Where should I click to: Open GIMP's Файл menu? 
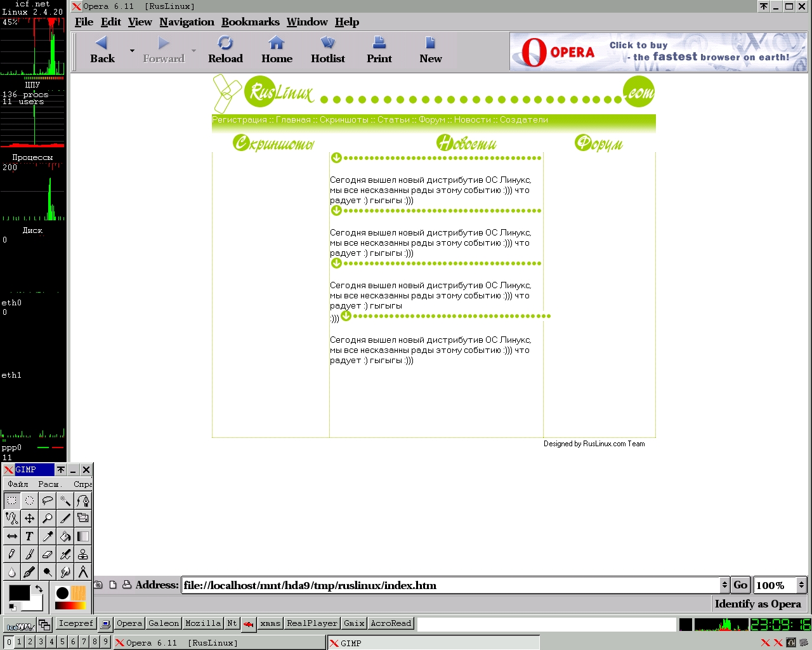coord(18,484)
